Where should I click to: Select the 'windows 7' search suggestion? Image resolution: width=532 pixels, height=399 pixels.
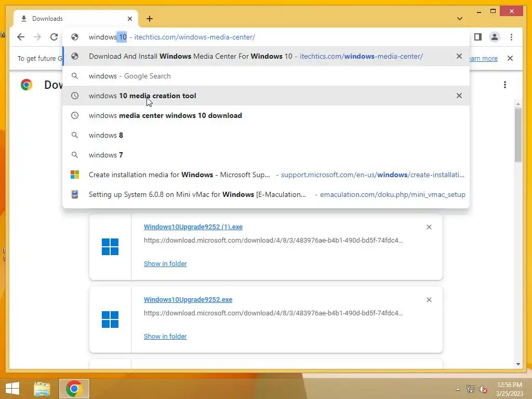tap(266, 155)
